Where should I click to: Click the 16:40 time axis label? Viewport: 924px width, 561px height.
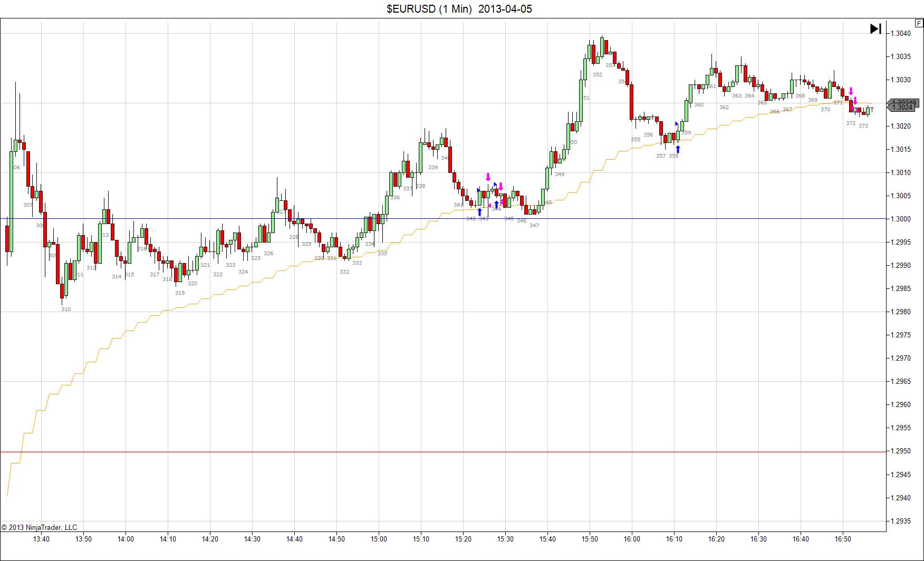tap(801, 539)
